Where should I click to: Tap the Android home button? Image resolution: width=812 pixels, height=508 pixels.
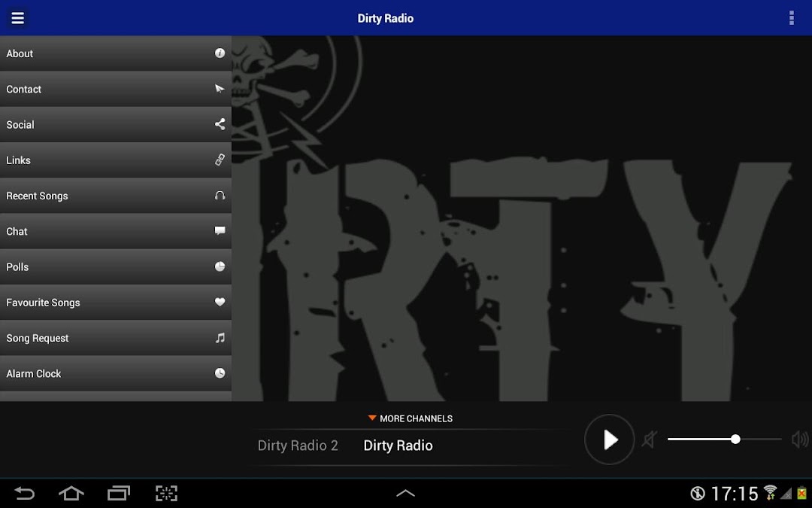pos(71,493)
